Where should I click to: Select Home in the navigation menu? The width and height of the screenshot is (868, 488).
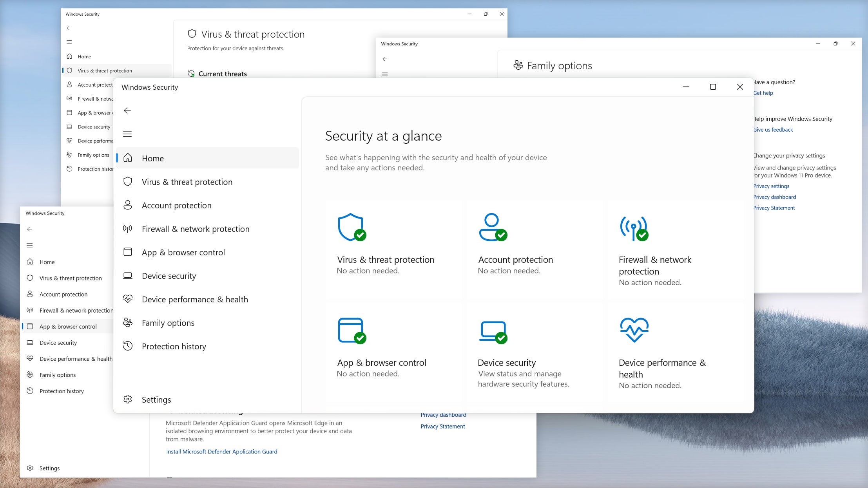click(x=153, y=158)
